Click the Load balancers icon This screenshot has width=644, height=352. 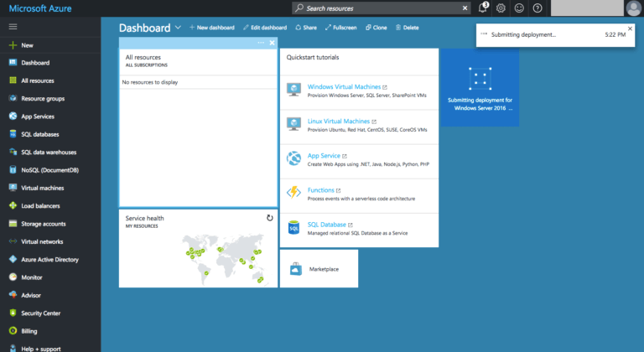tap(13, 206)
